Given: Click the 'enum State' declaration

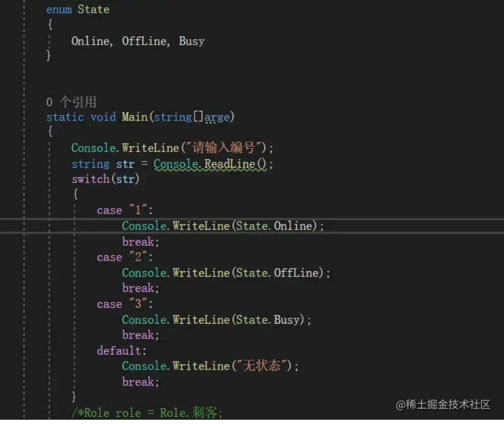Looking at the screenshot, I should tap(78, 10).
